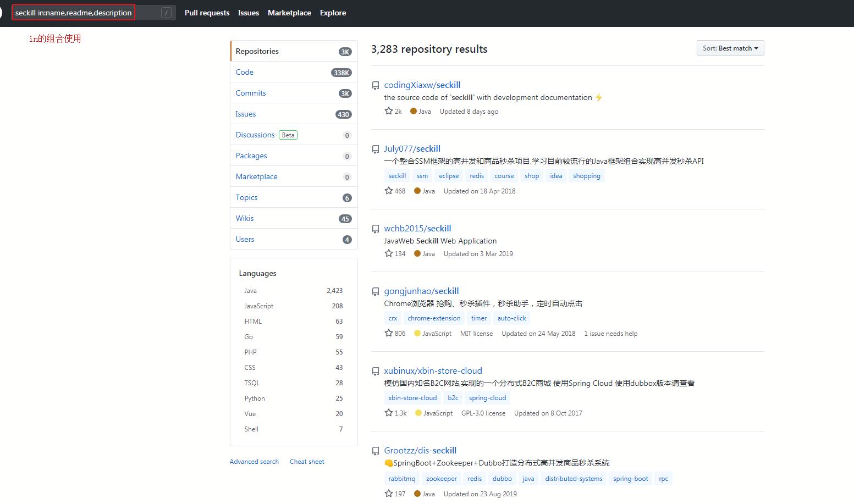Select the Users results category
854x504 pixels.
pyautogui.click(x=294, y=239)
